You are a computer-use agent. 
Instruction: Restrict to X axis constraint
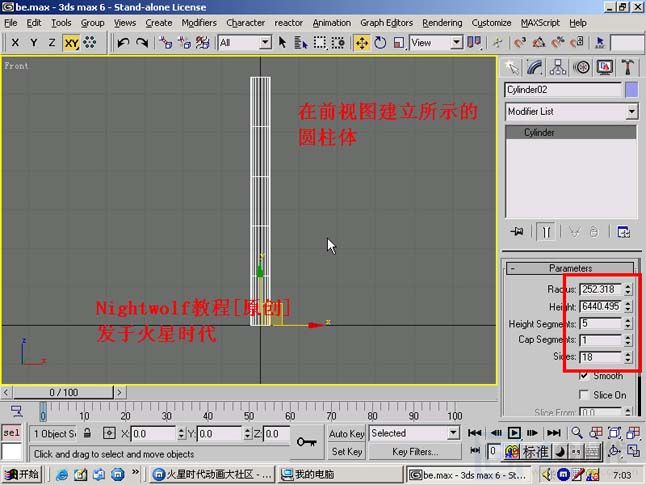tap(15, 42)
